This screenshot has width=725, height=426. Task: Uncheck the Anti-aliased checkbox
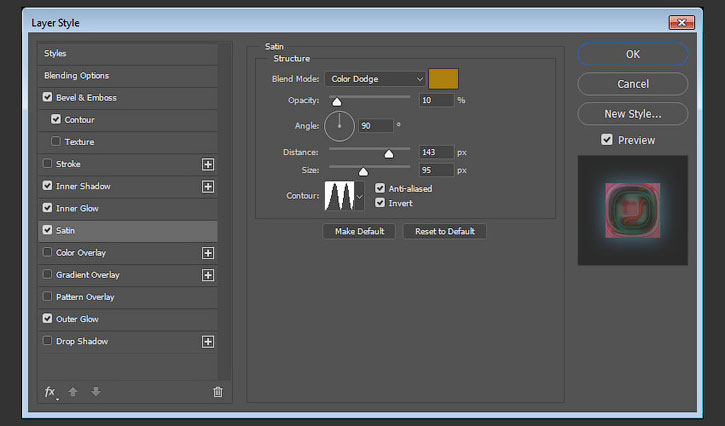[380, 188]
